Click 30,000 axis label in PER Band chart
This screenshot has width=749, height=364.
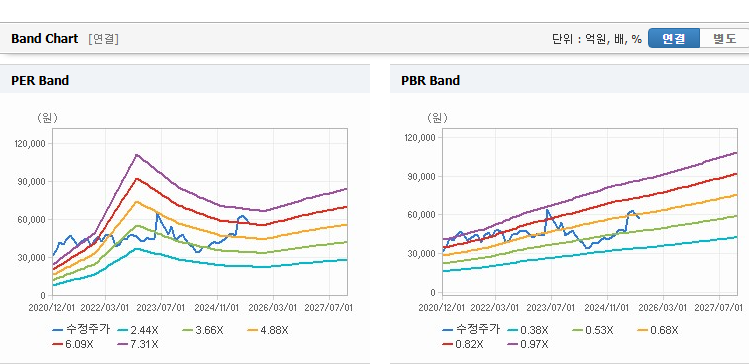[x=32, y=257]
